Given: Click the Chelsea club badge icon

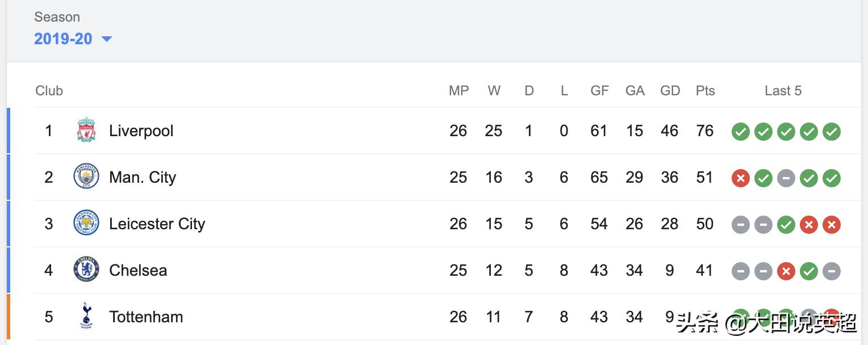Looking at the screenshot, I should tap(86, 270).
